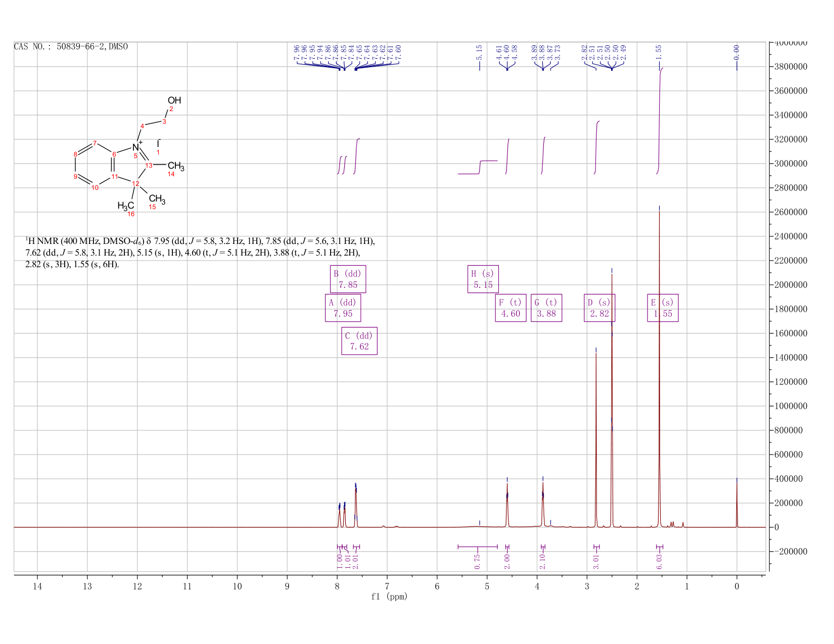Click the integral value 2.01 below aromatic peaks
834x644 pixels.
point(355,561)
